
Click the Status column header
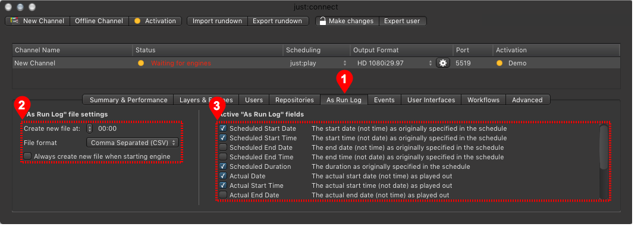point(208,50)
